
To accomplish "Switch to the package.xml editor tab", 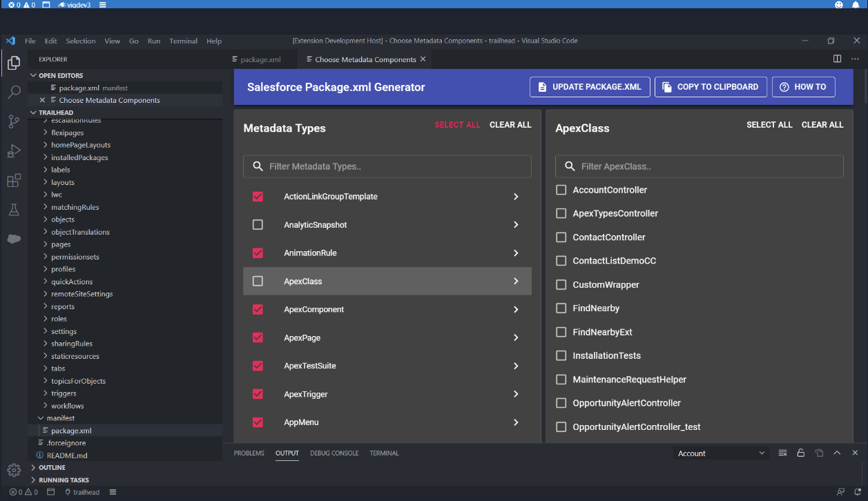I will [261, 59].
